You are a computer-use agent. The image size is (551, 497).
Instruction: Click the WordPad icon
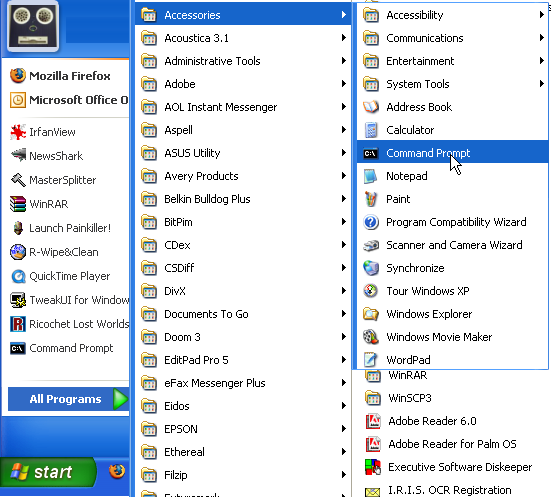(x=370, y=360)
